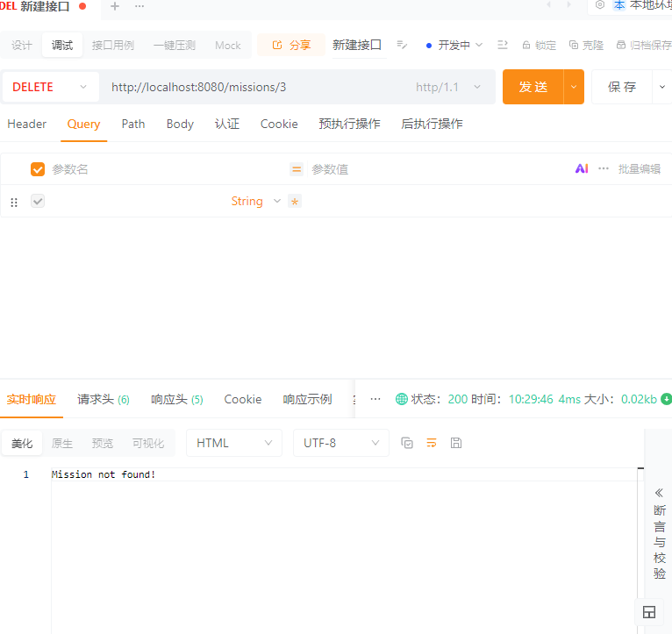Save response to file icon

[x=456, y=443]
